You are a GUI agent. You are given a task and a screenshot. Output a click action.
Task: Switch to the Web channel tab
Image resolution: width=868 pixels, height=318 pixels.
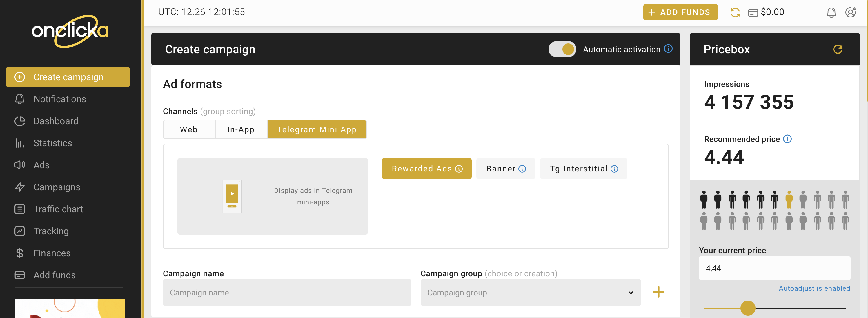(189, 129)
